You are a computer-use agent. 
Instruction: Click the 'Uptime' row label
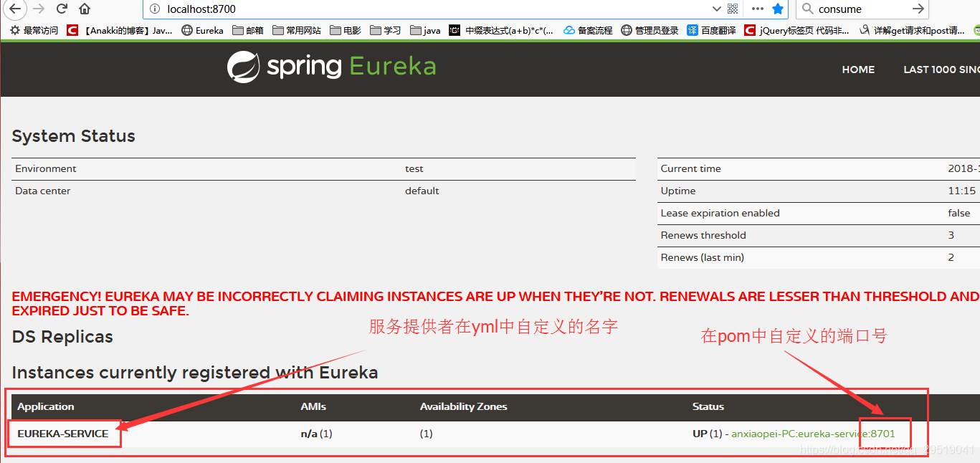(678, 191)
